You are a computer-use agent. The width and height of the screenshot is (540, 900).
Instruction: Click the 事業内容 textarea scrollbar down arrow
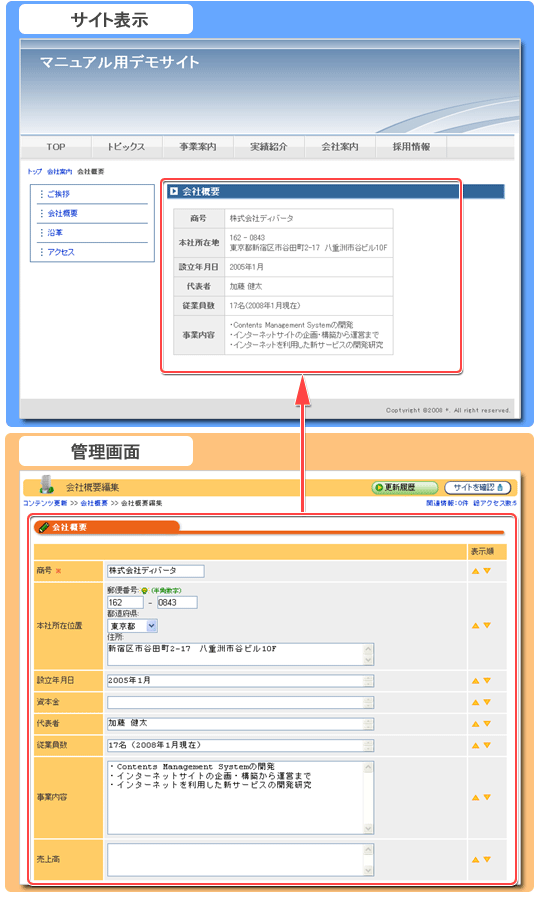coord(368,828)
